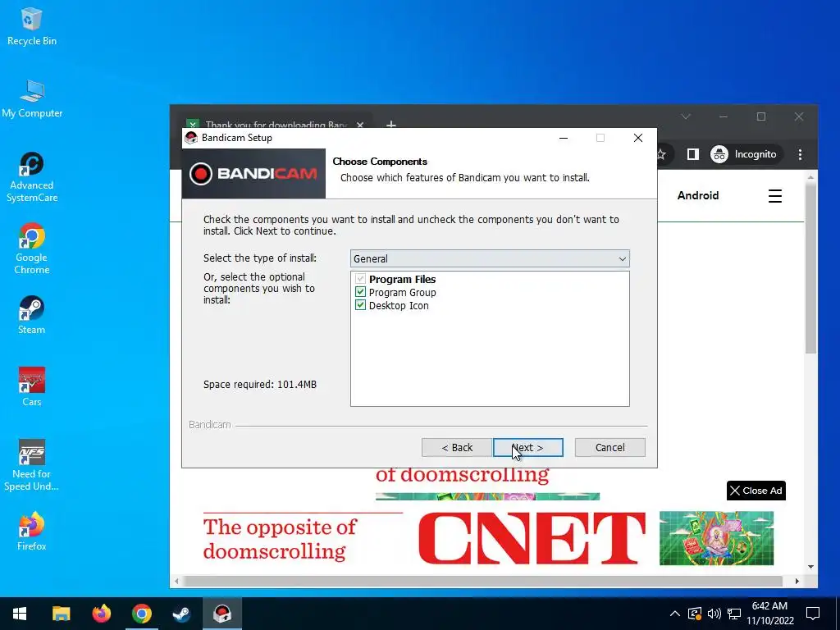Select the My Computer desktop icon
The width and height of the screenshot is (840, 630).
(32, 99)
